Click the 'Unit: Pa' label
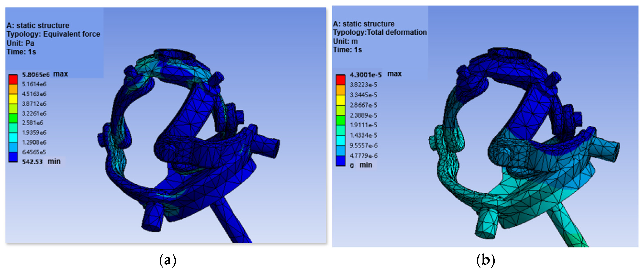 pyautogui.click(x=20, y=43)
